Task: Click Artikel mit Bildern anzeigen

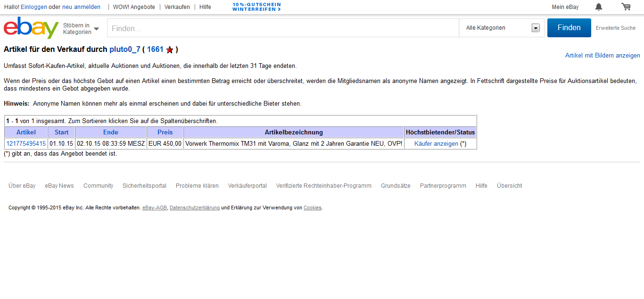Action: pyautogui.click(x=603, y=55)
